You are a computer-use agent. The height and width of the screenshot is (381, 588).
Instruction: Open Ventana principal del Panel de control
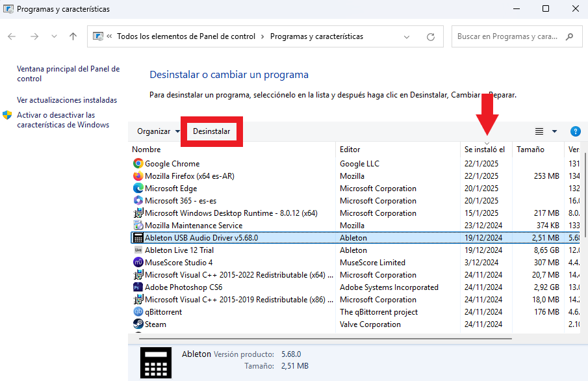68,73
